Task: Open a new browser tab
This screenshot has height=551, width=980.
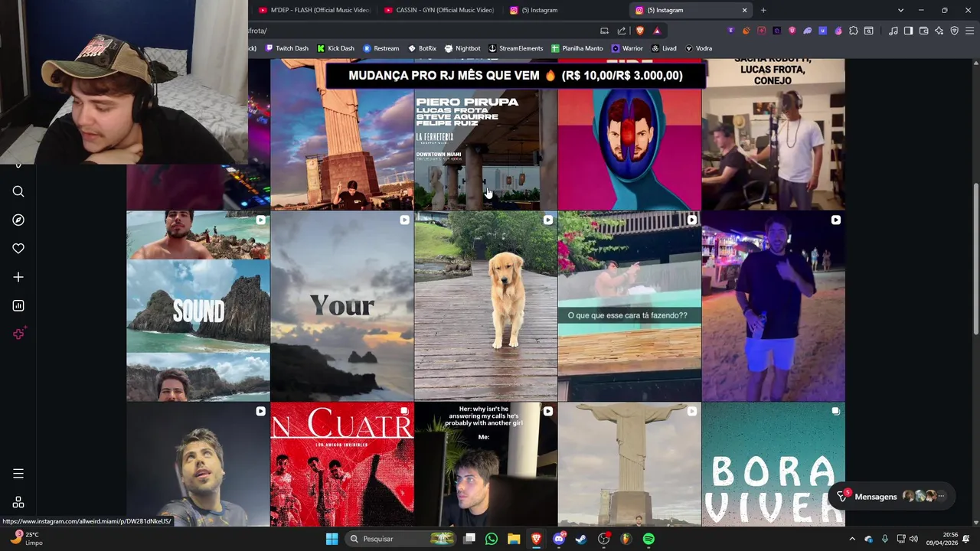Action: pos(763,10)
